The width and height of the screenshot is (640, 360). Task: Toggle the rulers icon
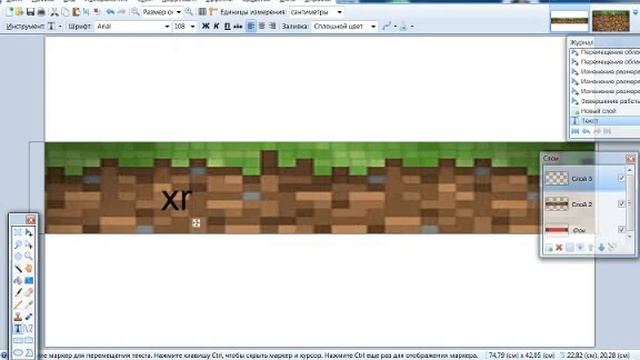(x=213, y=12)
